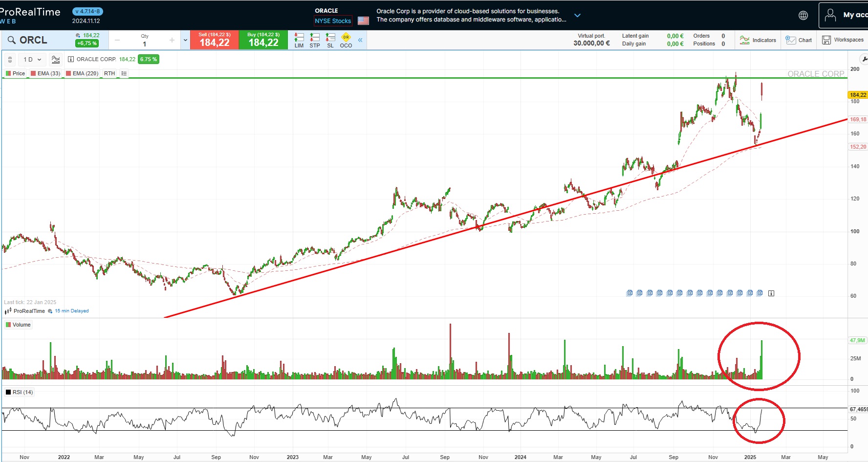
Task: Open the Indicators panel
Action: pyautogui.click(x=758, y=40)
